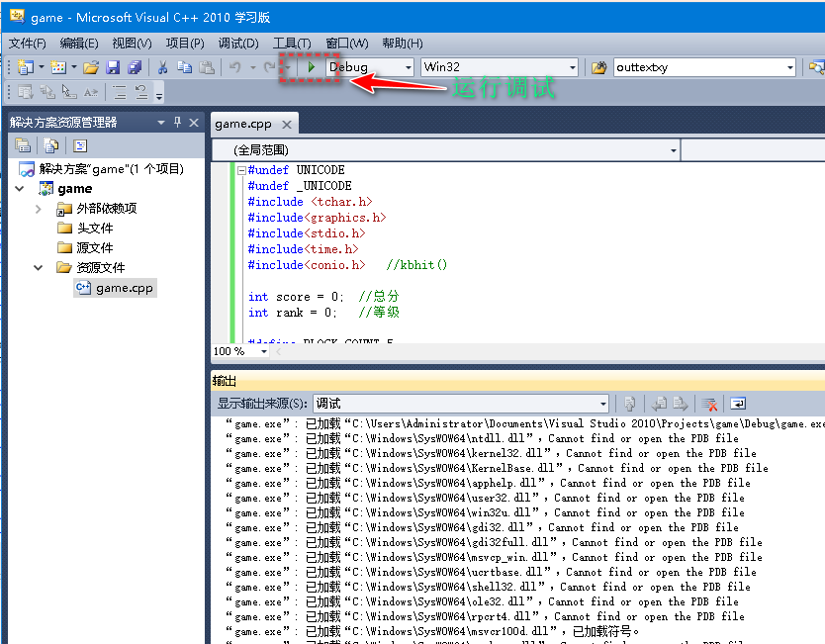Switch to the game.cpp editor tab
This screenshot has height=644, width=825.
click(x=243, y=125)
